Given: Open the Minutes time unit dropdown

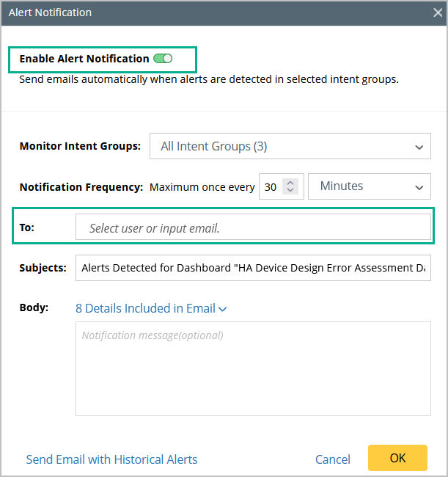Looking at the screenshot, I should pos(370,186).
